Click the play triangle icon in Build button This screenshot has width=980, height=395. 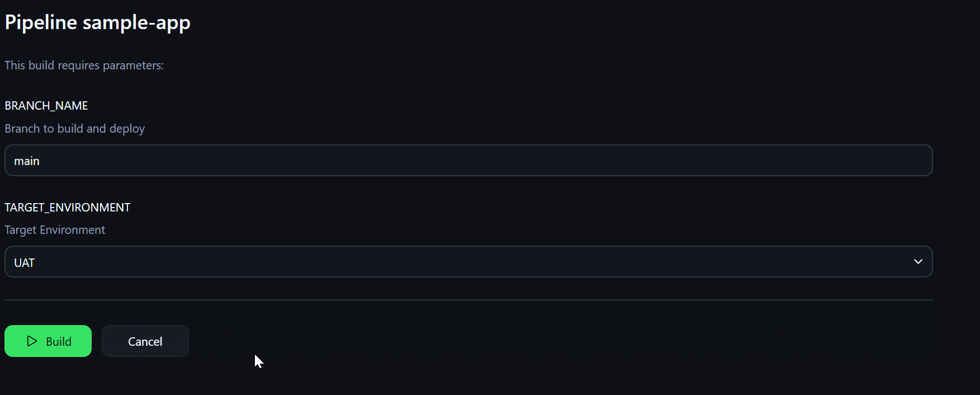pyautogui.click(x=32, y=341)
